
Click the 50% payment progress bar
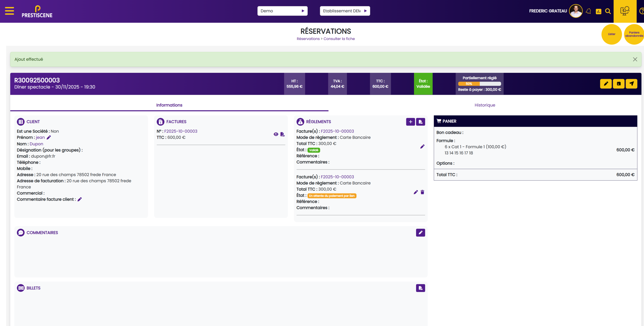479,84
